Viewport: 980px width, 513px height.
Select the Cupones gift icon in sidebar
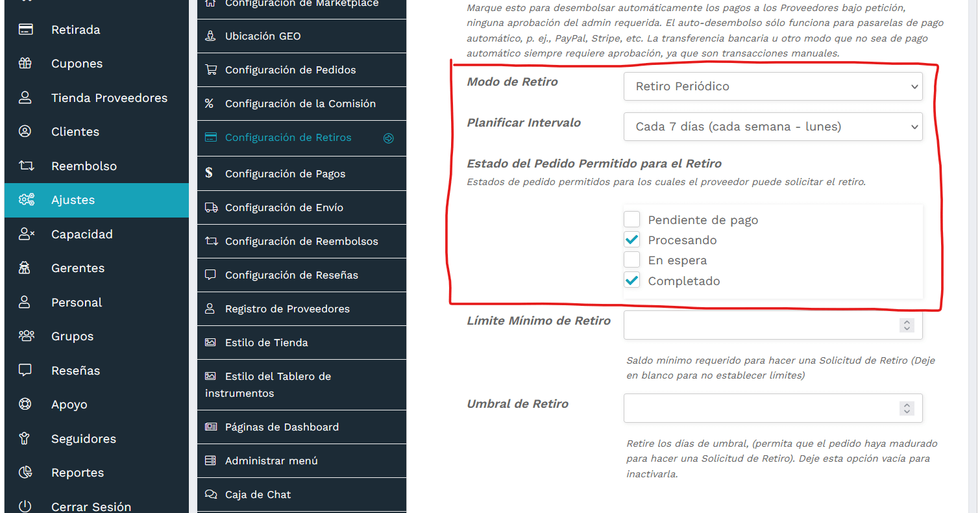coord(26,63)
